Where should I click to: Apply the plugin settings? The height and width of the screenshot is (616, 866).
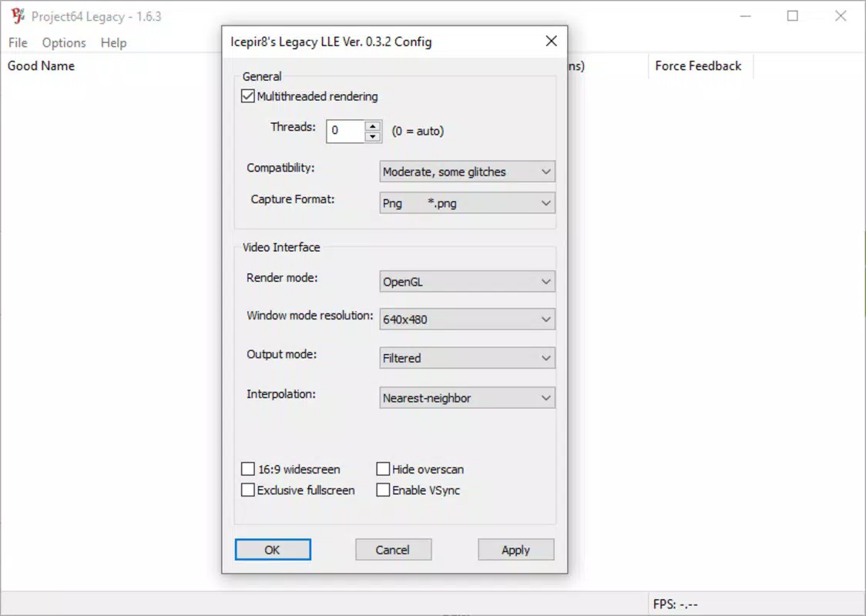pos(516,550)
